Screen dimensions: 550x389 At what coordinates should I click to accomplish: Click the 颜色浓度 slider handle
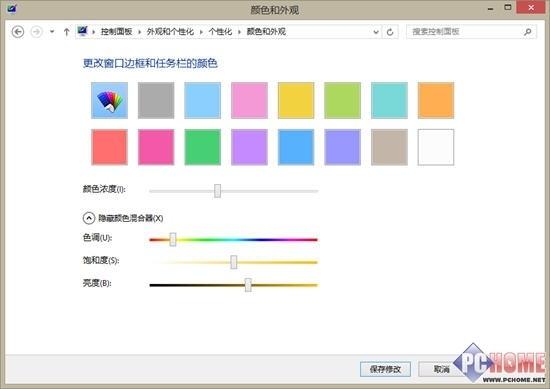(x=217, y=191)
